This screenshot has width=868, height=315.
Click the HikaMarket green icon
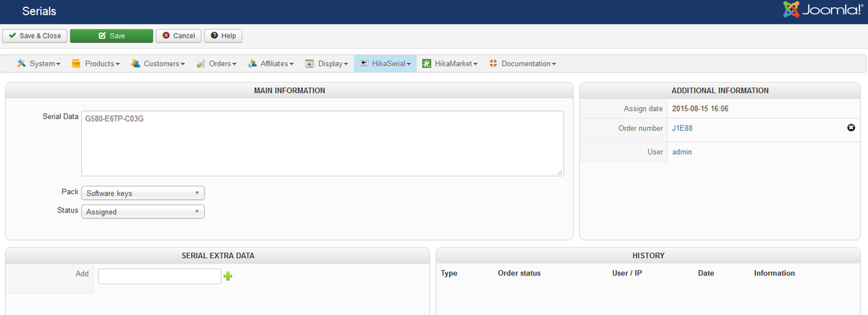[x=427, y=64]
